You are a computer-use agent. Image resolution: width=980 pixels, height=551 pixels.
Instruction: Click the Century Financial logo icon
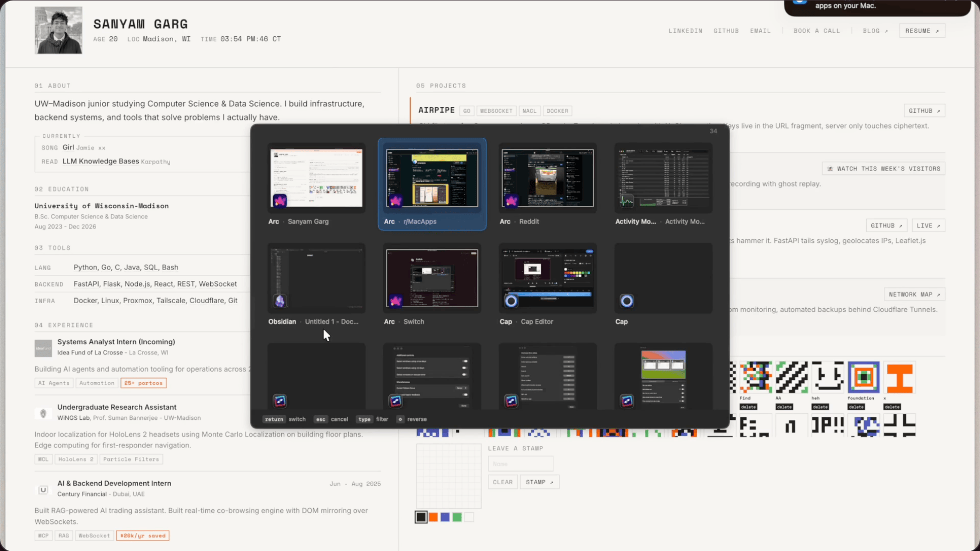click(43, 490)
